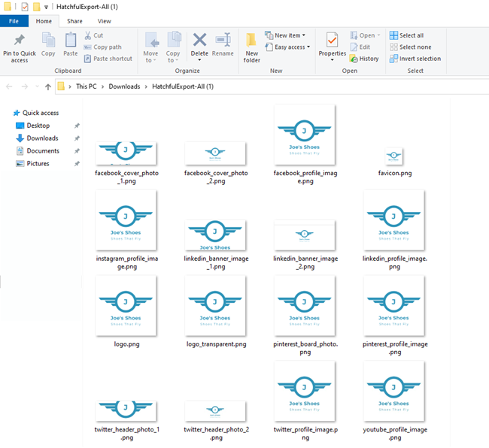
Task: Open the Easy access dropdown
Action: pos(290,47)
